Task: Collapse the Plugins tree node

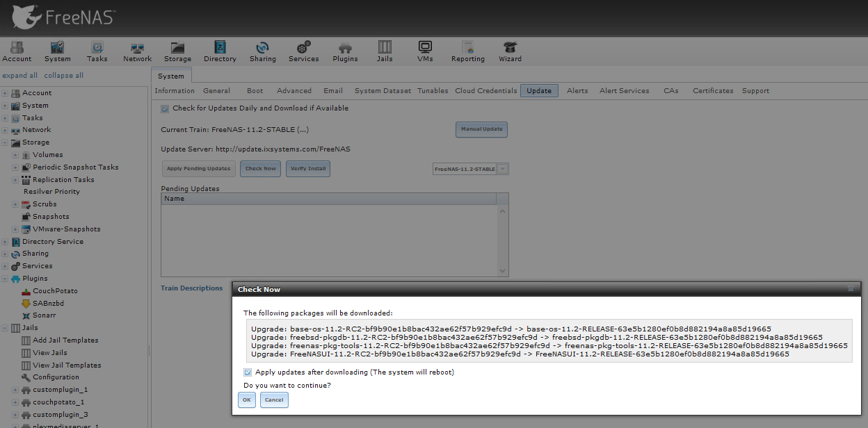Action: [x=5, y=279]
